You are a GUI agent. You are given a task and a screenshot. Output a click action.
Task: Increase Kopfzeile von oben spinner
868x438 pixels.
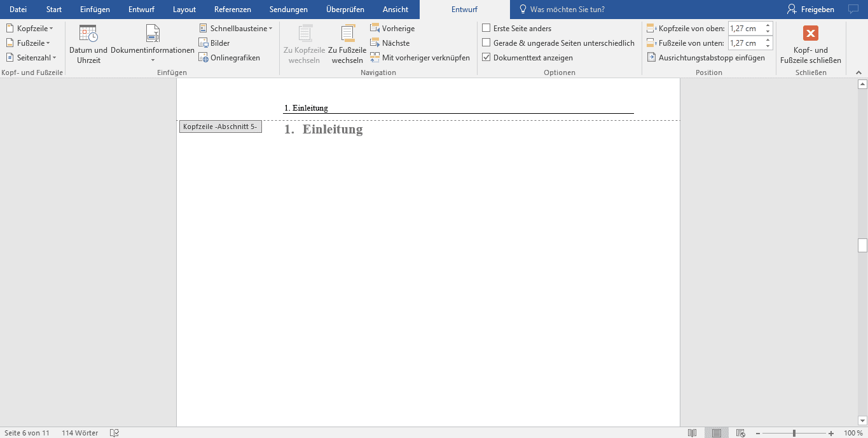tap(768, 26)
